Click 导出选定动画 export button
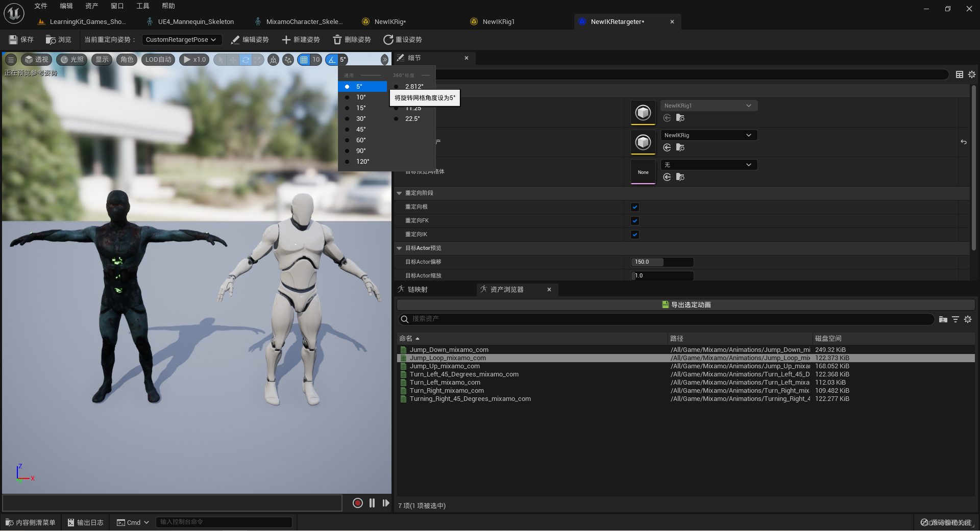The image size is (980, 531). (x=686, y=305)
